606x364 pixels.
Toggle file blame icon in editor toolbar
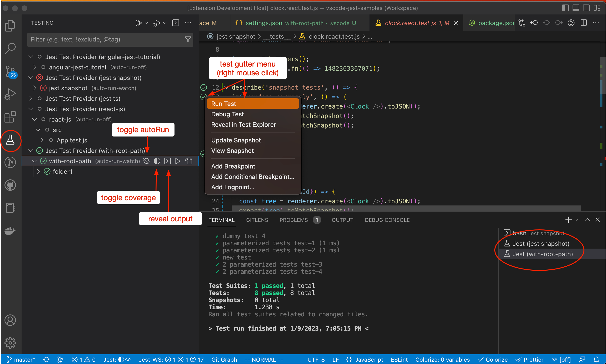click(571, 23)
